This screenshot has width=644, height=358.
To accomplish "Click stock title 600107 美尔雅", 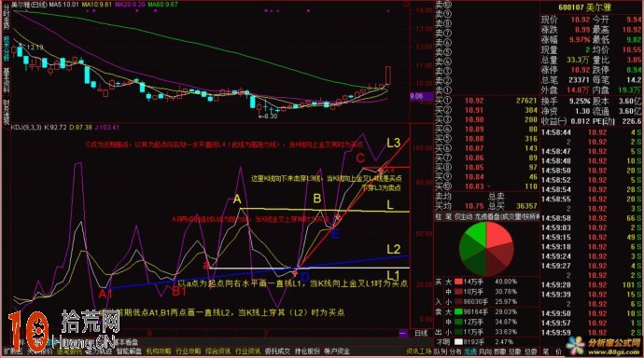I will coord(584,7).
